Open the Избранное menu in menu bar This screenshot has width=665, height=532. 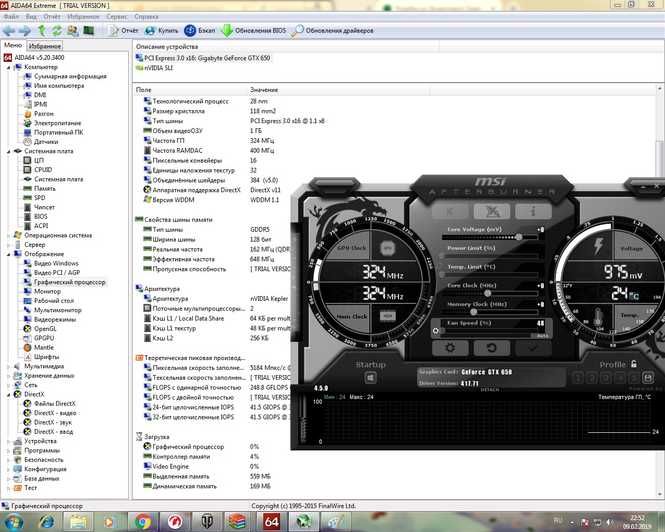[x=83, y=17]
